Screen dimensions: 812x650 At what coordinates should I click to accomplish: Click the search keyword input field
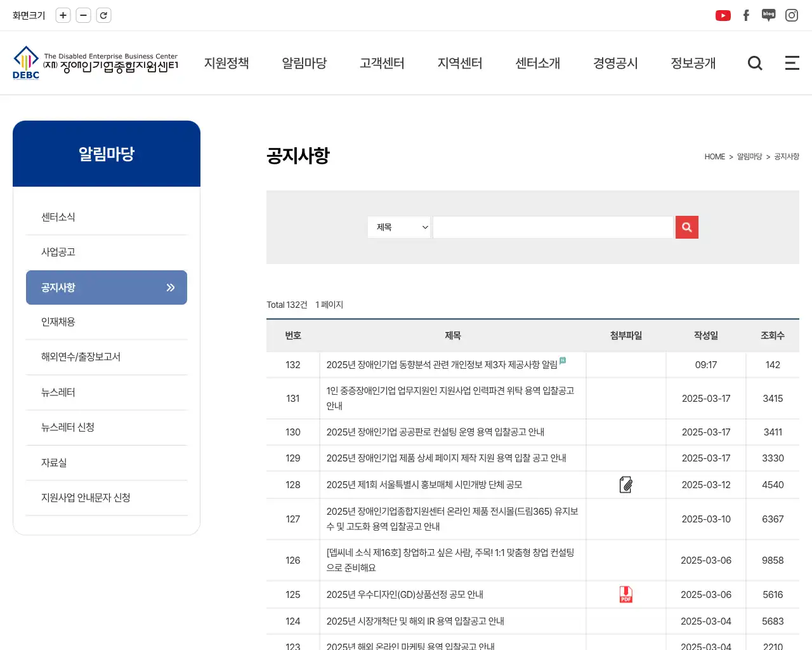coord(553,227)
